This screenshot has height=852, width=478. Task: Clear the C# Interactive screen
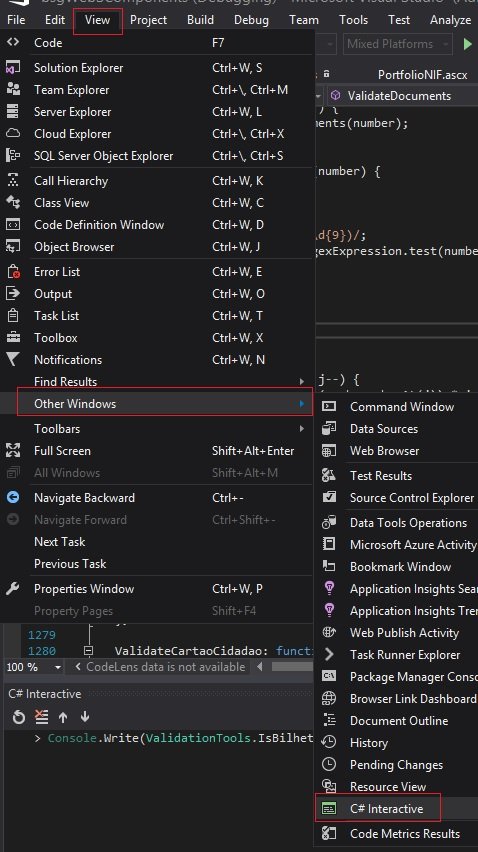(x=41, y=717)
